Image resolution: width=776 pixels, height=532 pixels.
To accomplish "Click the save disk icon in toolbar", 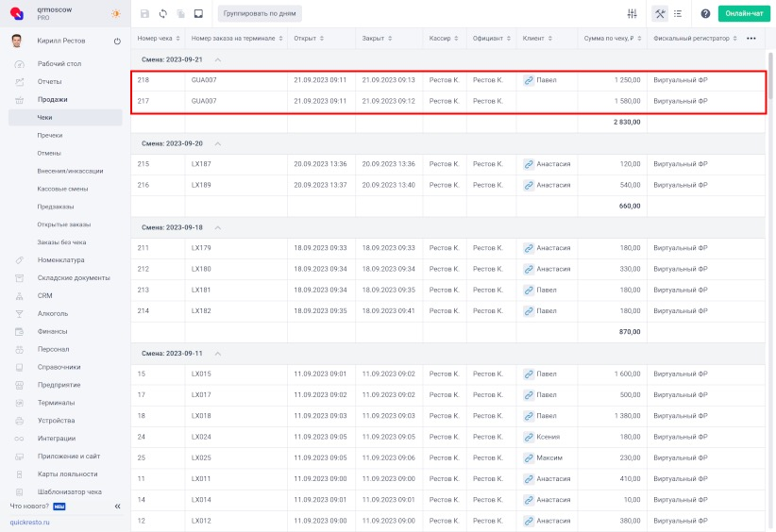I will point(144,14).
